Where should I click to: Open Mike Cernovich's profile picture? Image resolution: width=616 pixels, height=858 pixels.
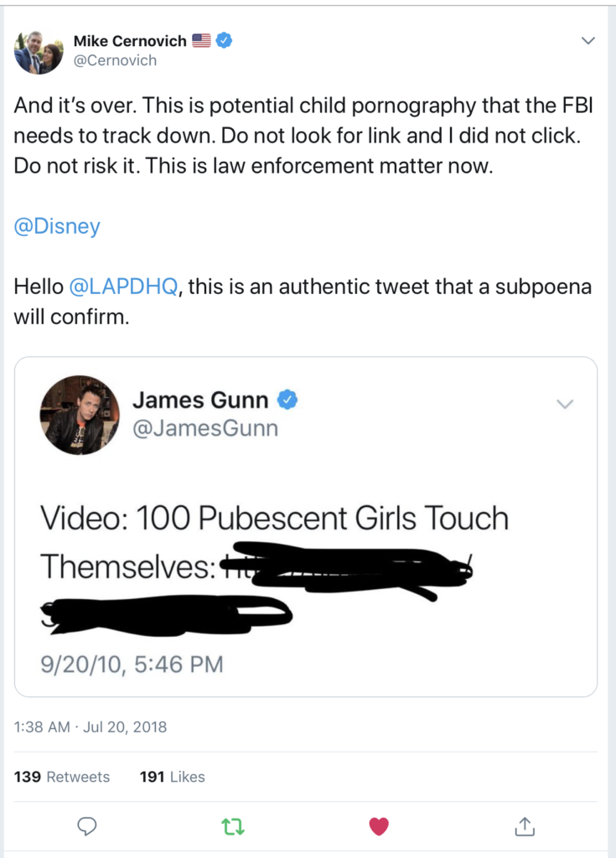39,51
